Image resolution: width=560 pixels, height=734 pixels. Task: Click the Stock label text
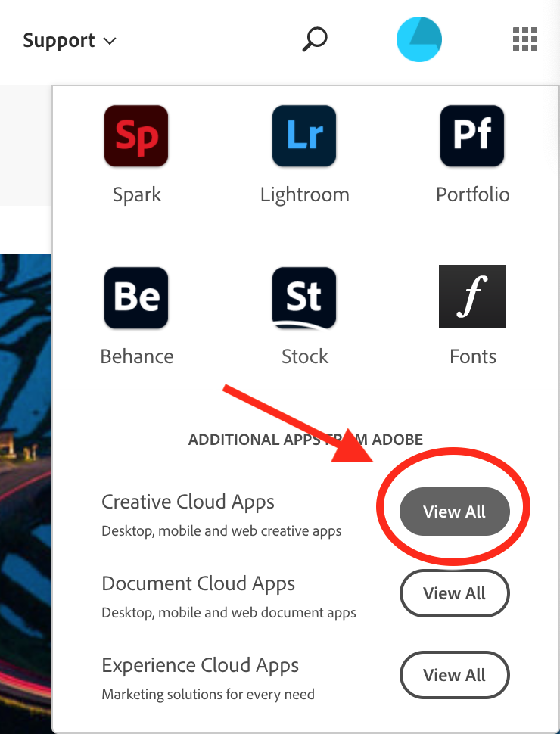[x=305, y=356]
